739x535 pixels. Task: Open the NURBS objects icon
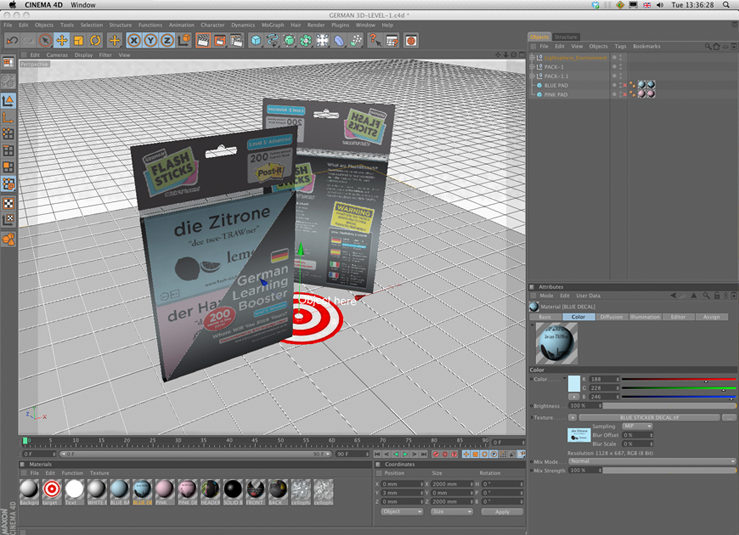[289, 41]
